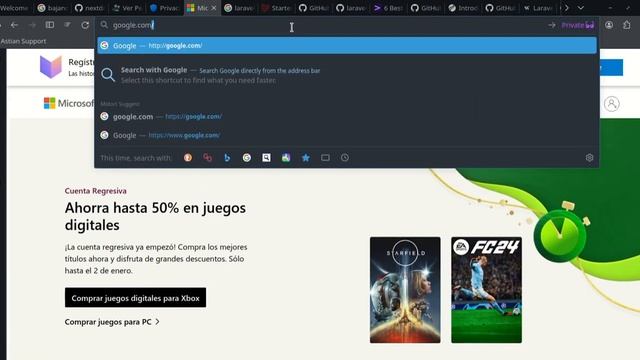
Task: Search this time with DuckDuckGo
Action: coord(188,158)
